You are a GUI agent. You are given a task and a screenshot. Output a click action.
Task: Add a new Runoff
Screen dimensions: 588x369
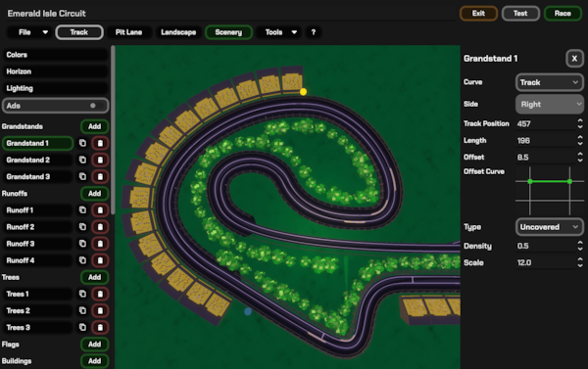pyautogui.click(x=94, y=194)
